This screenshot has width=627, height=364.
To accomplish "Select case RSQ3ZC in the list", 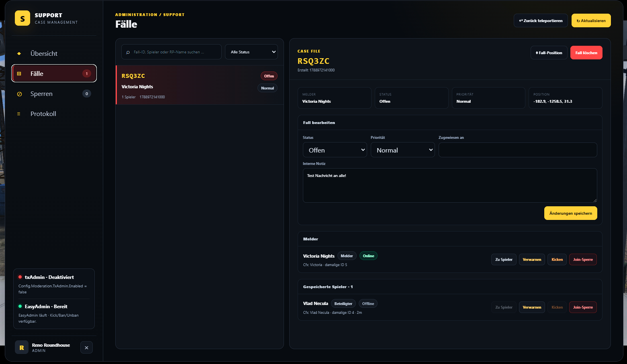I will 200,85.
